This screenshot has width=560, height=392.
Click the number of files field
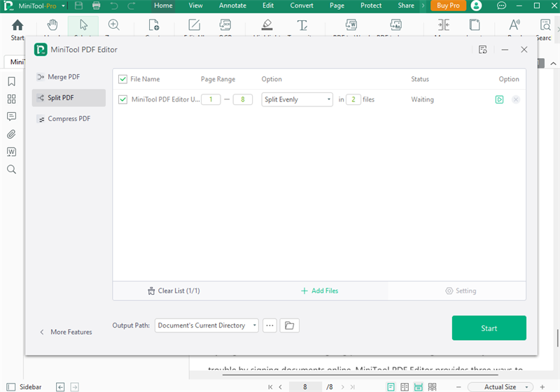pos(353,99)
